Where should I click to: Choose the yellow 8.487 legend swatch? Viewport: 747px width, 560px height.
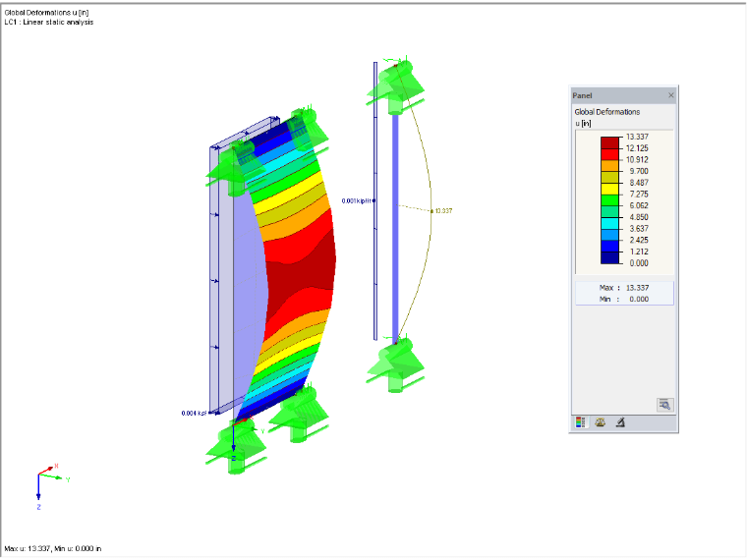609,189
